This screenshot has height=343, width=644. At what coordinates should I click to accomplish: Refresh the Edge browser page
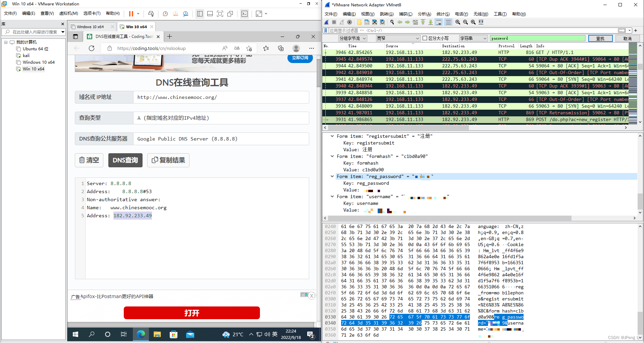(92, 48)
